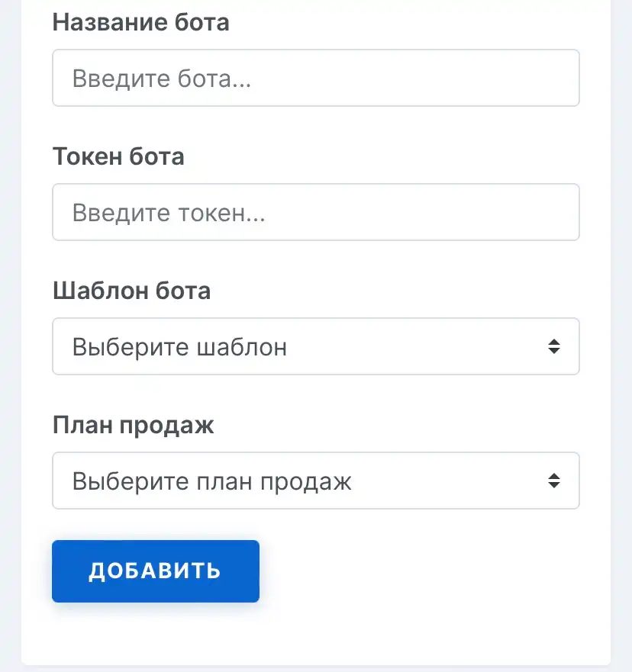
Task: Focus the "Введите бота..." input field
Action: 316,78
